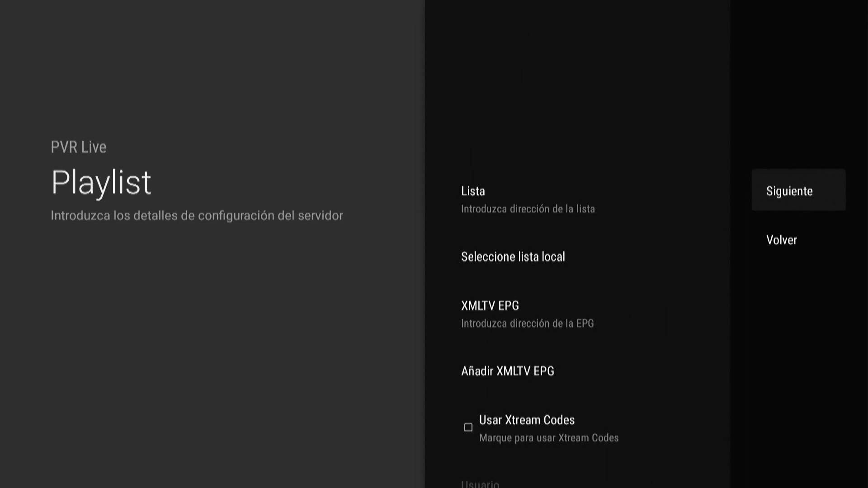Click 'Marque para usar Xtream Codes' description
Image resolution: width=868 pixels, height=488 pixels.
coord(549,438)
